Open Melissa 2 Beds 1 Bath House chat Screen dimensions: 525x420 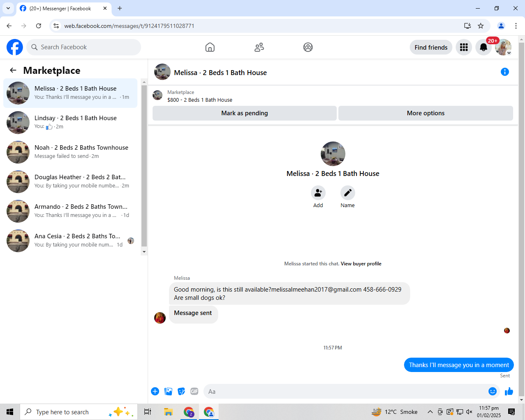coord(71,93)
